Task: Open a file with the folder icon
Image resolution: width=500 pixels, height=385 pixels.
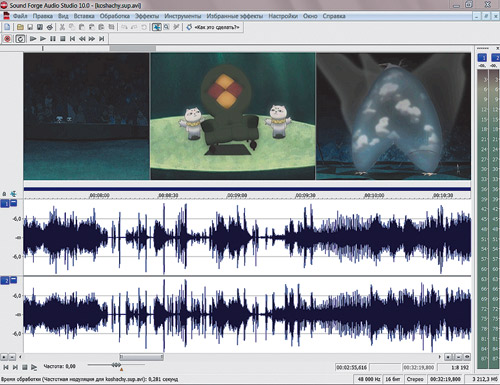Action: click(x=20, y=27)
